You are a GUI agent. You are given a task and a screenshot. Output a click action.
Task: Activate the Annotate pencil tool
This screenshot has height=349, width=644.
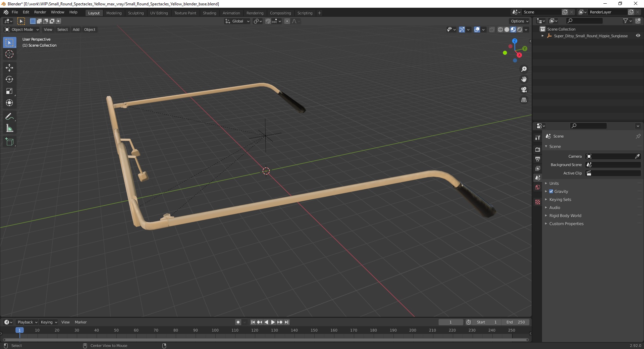tap(9, 117)
